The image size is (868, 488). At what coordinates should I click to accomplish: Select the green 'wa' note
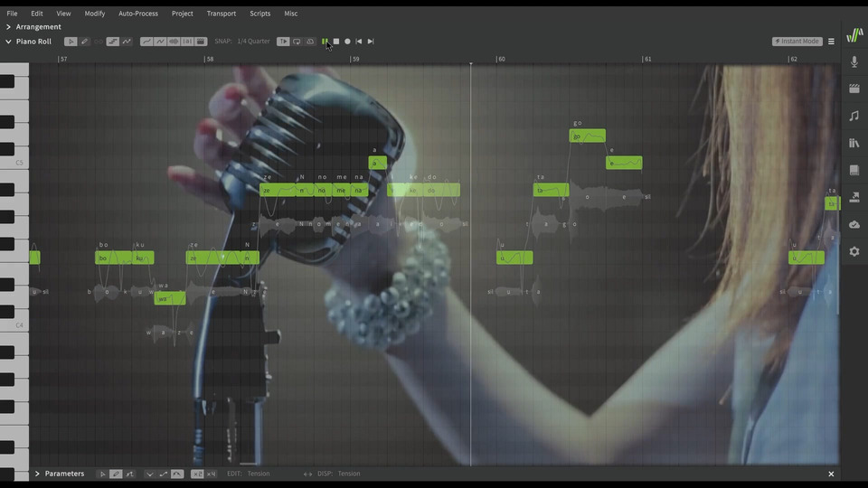click(170, 298)
